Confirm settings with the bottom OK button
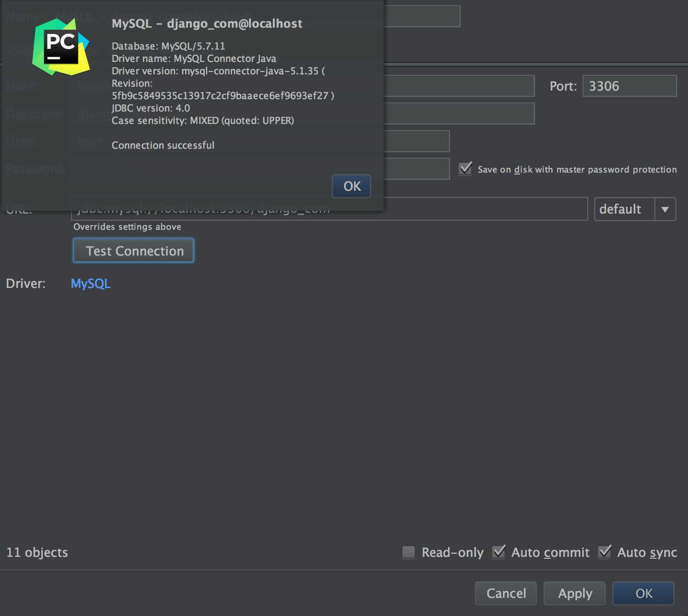688x616 pixels. [x=643, y=593]
